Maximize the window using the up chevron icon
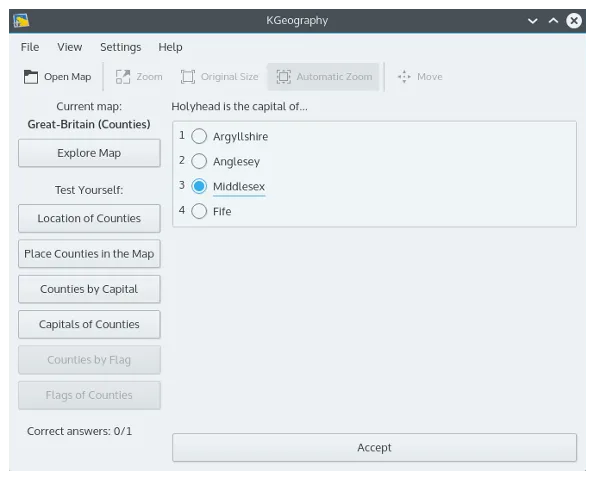Screen dimensions: 600x485 pos(552,20)
